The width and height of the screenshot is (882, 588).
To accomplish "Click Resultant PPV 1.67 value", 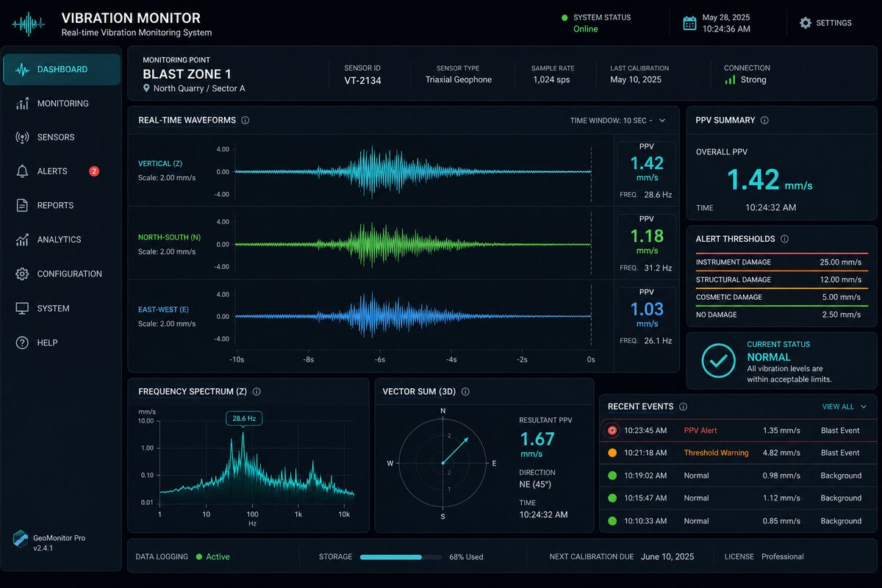I will click(537, 439).
